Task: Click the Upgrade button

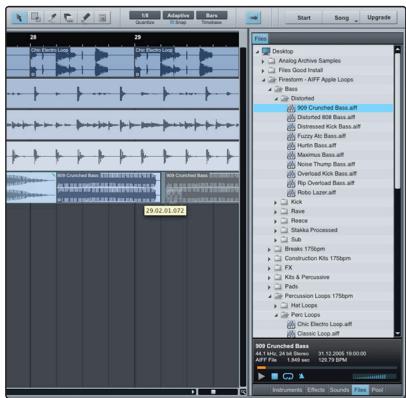Action: (x=379, y=17)
